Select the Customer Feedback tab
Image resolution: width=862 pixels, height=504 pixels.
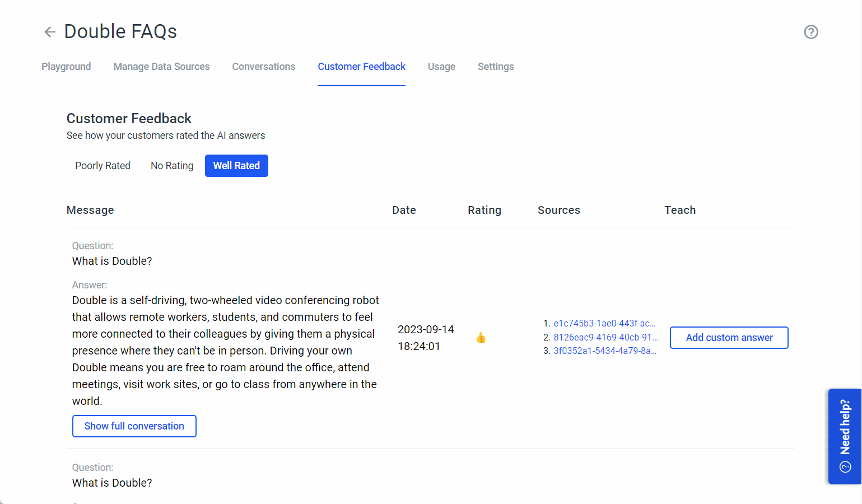(x=362, y=67)
